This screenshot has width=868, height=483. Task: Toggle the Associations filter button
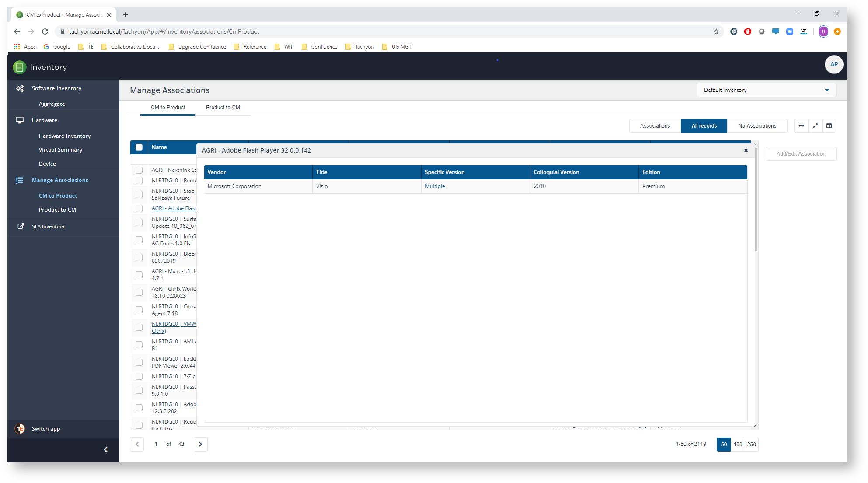pos(655,125)
